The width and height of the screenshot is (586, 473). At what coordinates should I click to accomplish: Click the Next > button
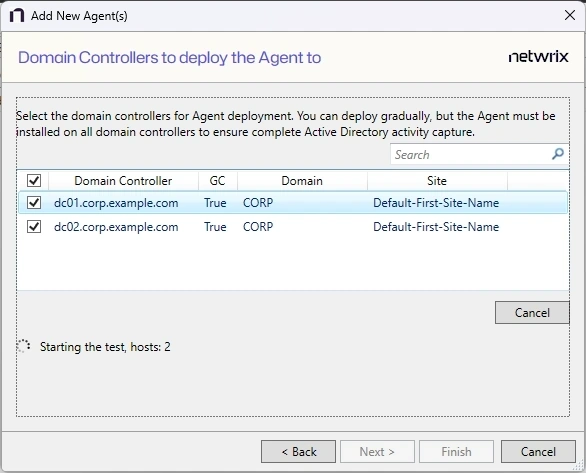[x=377, y=452]
